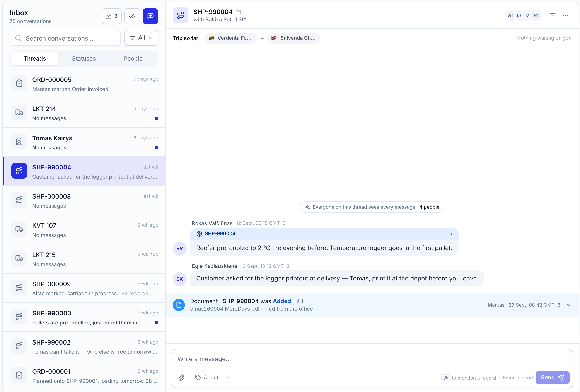Mark all conversations as read with the double-check icon

(x=132, y=16)
